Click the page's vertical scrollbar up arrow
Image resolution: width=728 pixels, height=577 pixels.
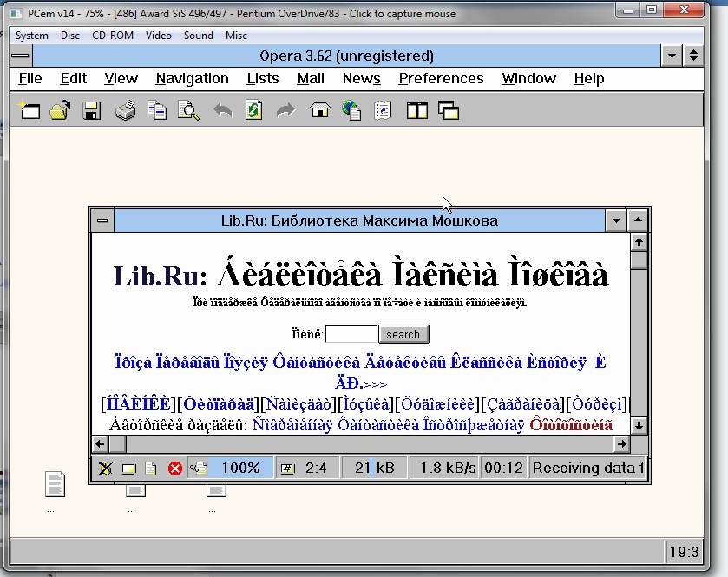(639, 242)
